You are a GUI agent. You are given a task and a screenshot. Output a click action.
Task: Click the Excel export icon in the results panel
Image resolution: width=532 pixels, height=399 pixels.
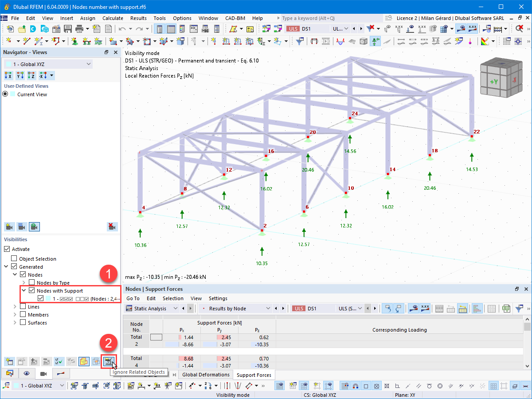pos(506,309)
